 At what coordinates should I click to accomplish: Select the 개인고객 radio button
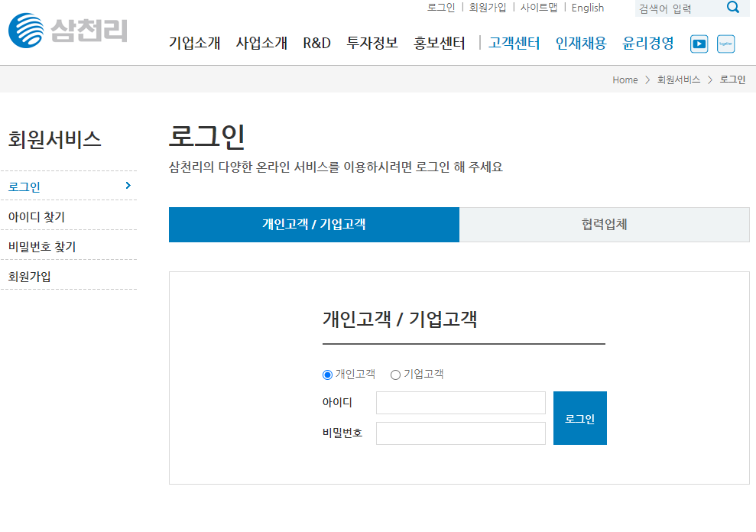326,375
